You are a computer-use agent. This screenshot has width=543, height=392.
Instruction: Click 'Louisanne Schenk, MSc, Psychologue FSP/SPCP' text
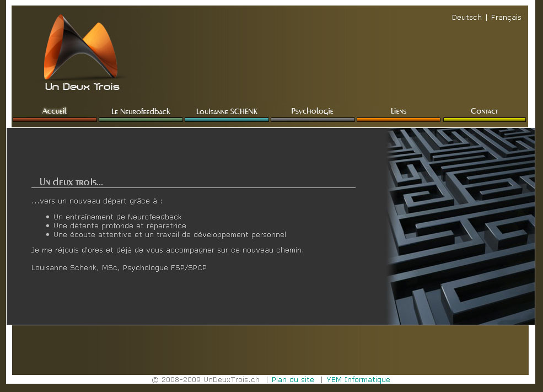119,268
